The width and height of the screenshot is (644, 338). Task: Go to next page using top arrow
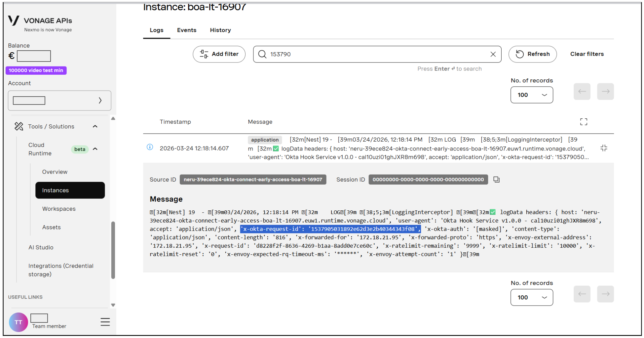(605, 92)
